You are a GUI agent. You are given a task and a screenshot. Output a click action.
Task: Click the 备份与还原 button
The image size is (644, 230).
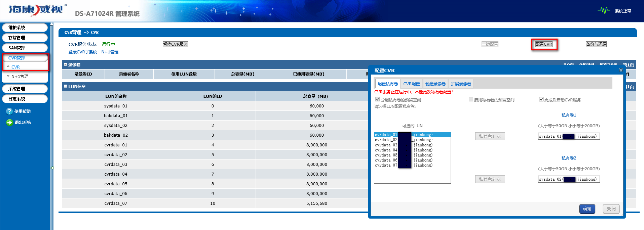[596, 44]
